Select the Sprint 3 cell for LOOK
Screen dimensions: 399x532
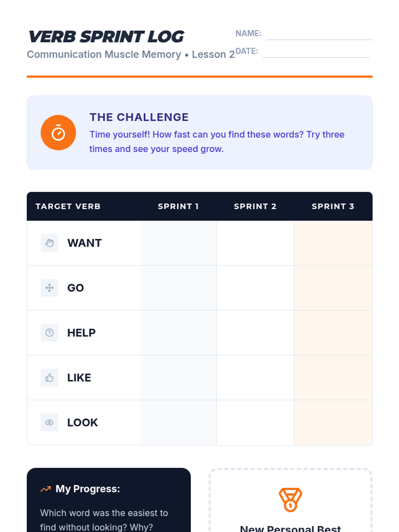click(333, 423)
